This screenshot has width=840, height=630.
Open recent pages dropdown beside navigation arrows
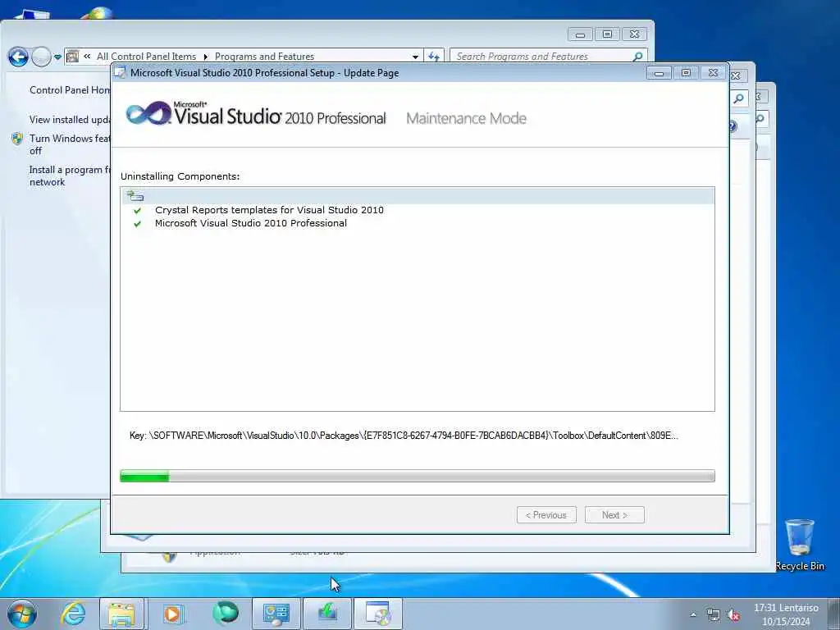point(57,57)
